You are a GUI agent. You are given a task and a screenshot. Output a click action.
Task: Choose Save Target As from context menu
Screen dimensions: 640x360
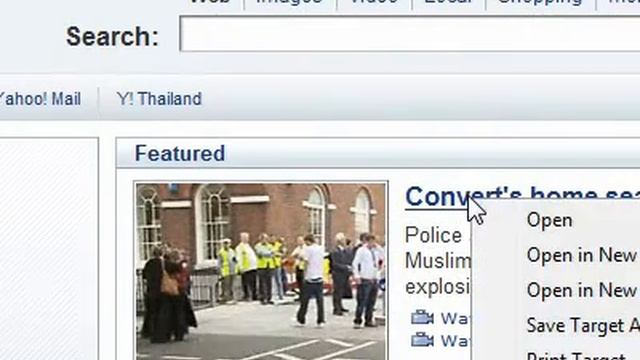583,326
